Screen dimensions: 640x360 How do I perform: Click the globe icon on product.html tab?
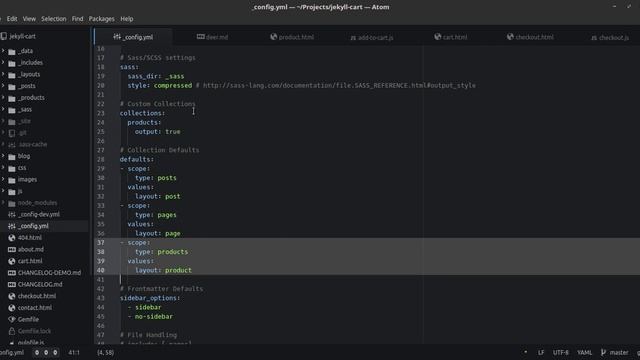coord(273,37)
